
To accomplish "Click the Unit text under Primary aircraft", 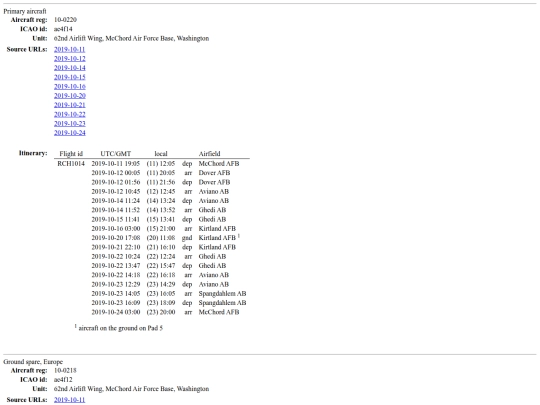I will click(131, 38).
